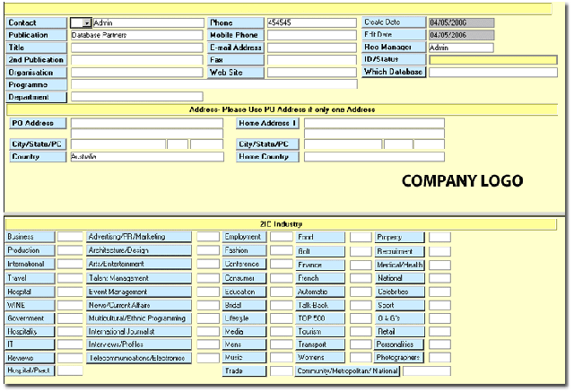
Task: Select the Multicultural/Ethnic Programming button
Action: (139, 318)
